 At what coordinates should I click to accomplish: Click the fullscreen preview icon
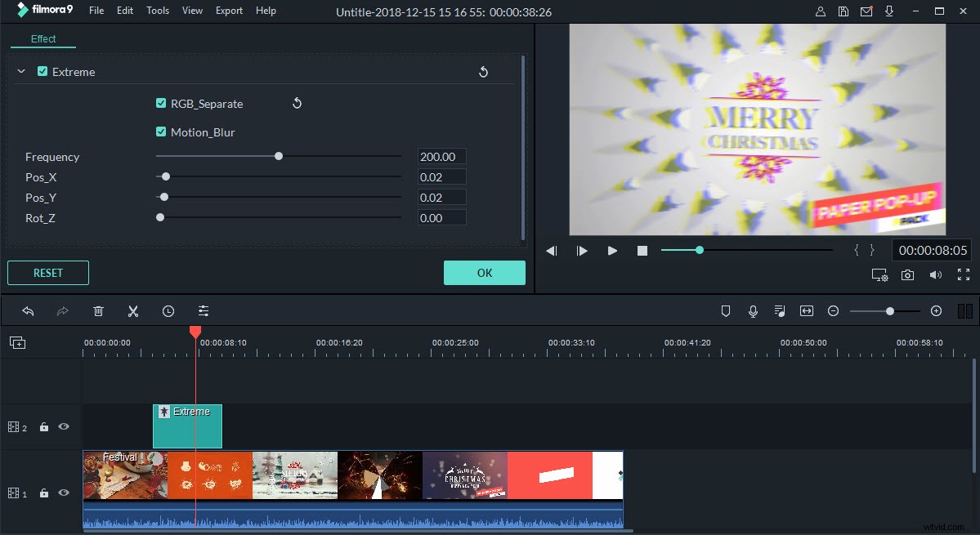[x=963, y=275]
